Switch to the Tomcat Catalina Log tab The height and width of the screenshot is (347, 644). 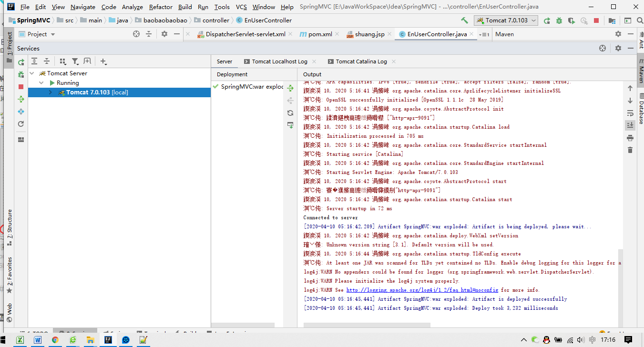point(361,61)
